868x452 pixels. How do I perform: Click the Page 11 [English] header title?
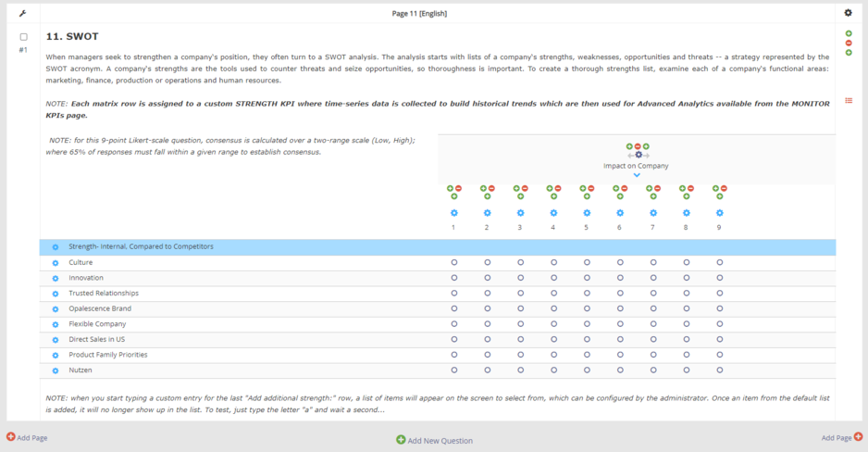(x=434, y=13)
